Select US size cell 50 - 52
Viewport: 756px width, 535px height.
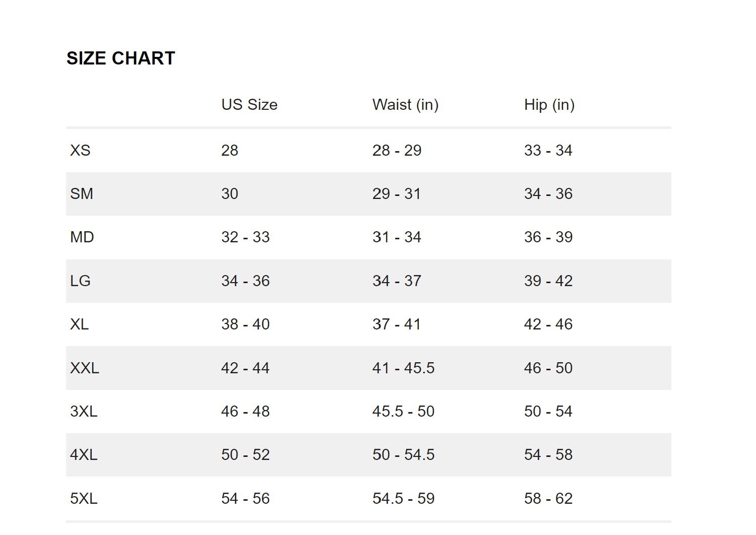tap(245, 454)
